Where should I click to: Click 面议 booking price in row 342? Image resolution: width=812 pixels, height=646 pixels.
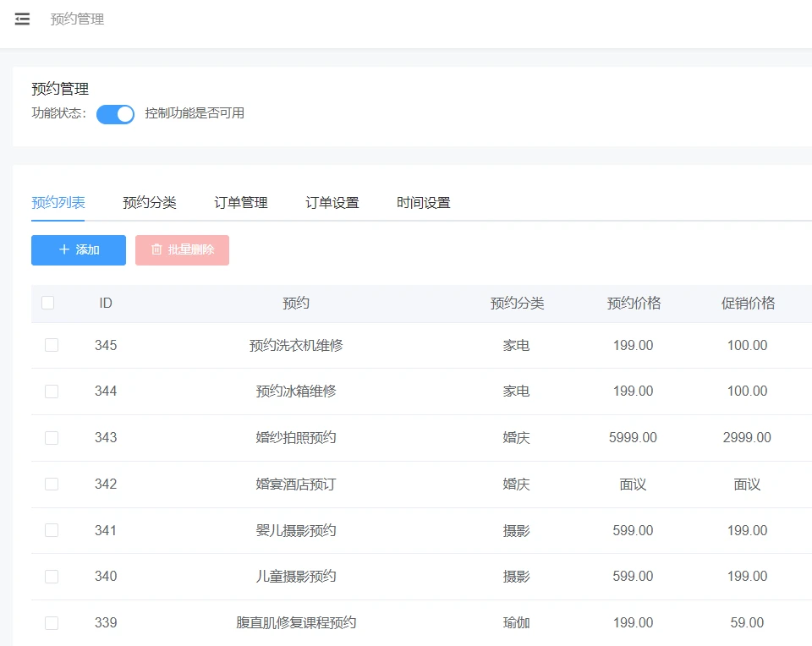click(633, 484)
